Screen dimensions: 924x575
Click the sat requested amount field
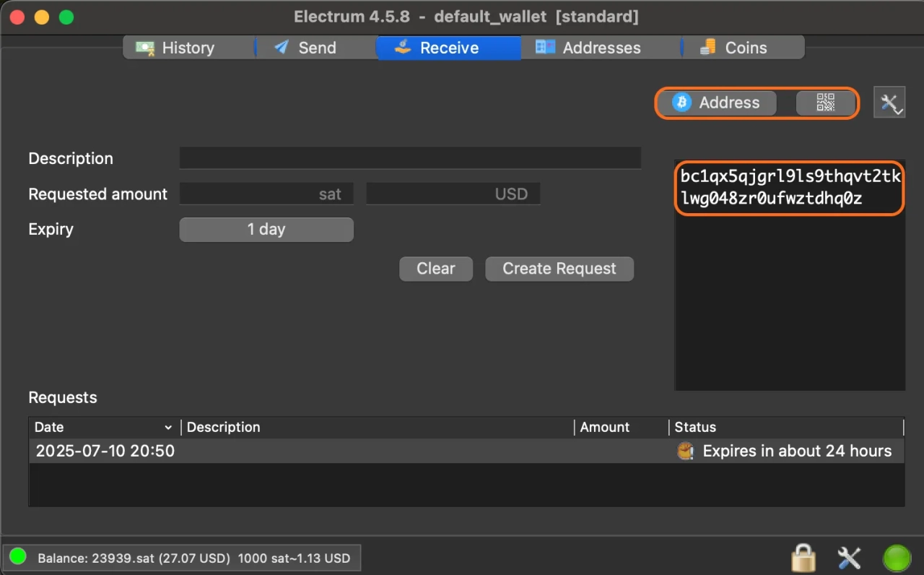pos(266,194)
